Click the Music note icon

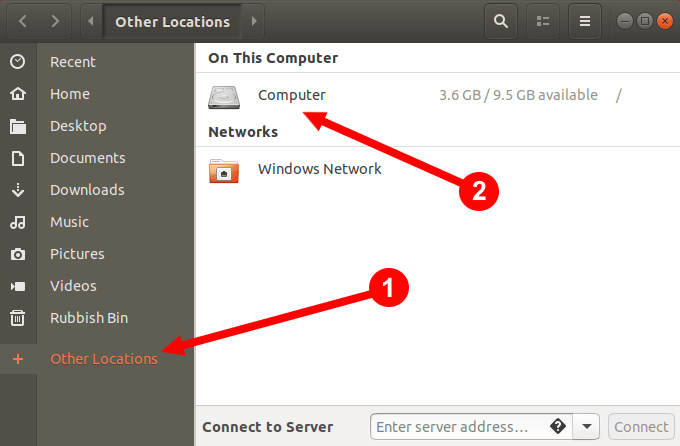(x=17, y=222)
